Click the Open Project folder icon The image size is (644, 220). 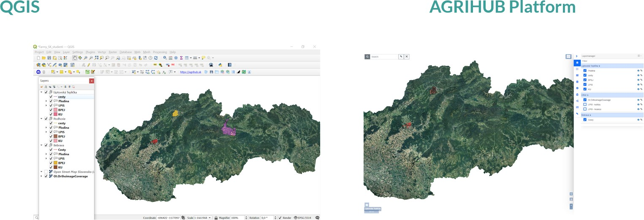point(44,58)
